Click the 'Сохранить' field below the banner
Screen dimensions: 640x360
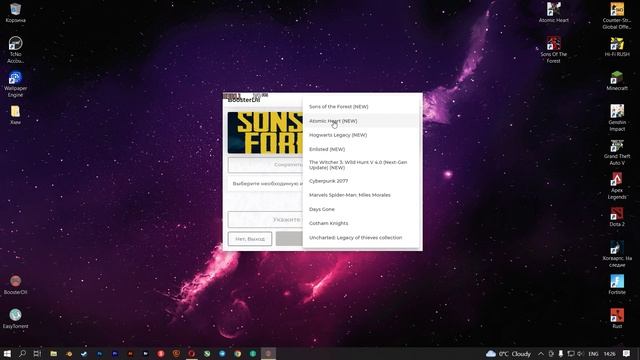265,165
